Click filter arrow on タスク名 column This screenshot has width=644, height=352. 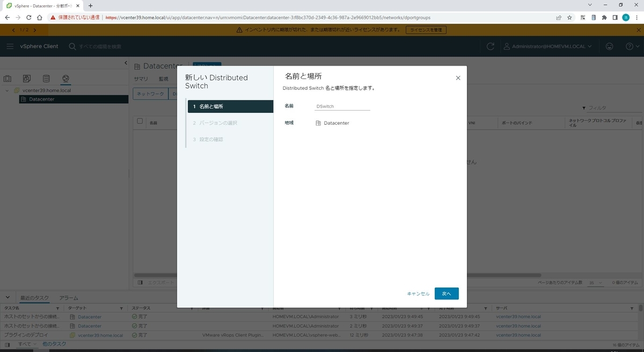57,308
